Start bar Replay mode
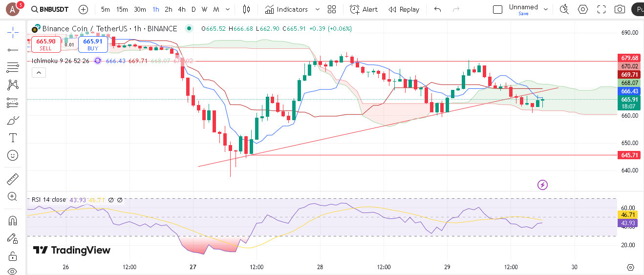 pyautogui.click(x=404, y=9)
